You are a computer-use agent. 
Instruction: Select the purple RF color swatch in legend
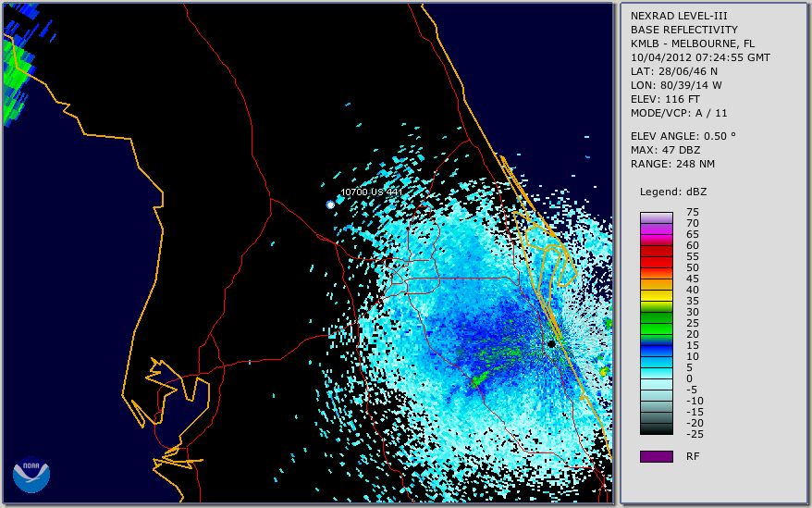point(656,456)
